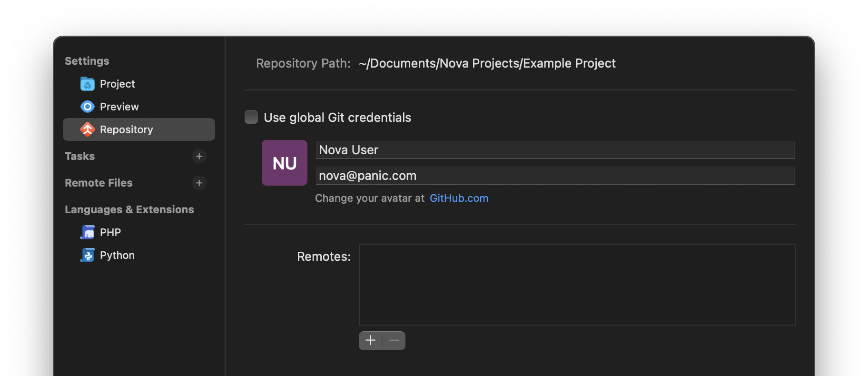This screenshot has height=376, width=868.
Task: Click the Use global Git credentials label
Action: coord(337,118)
